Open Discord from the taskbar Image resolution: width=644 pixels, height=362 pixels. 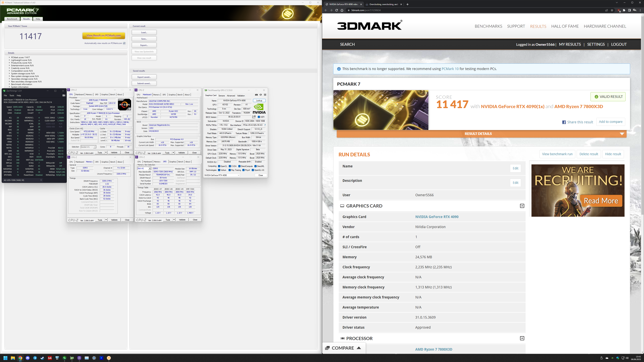[x=28, y=358]
